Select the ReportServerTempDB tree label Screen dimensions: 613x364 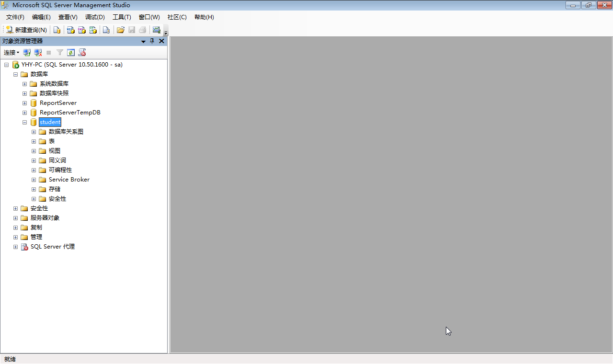point(70,113)
